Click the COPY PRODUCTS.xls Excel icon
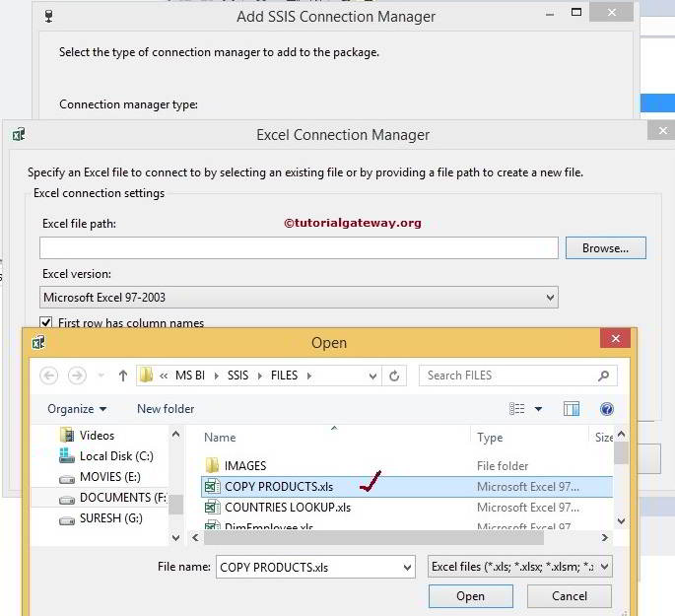The width and height of the screenshot is (675, 616). 212,486
